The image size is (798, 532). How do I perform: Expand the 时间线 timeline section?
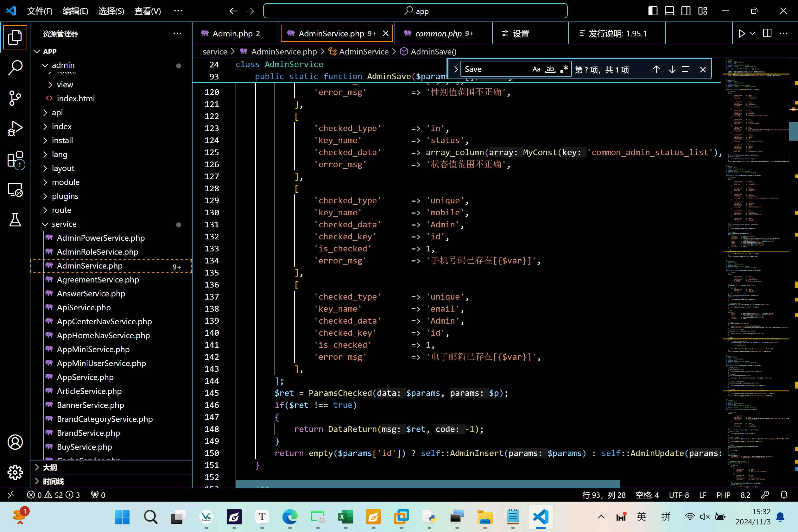pos(111,481)
